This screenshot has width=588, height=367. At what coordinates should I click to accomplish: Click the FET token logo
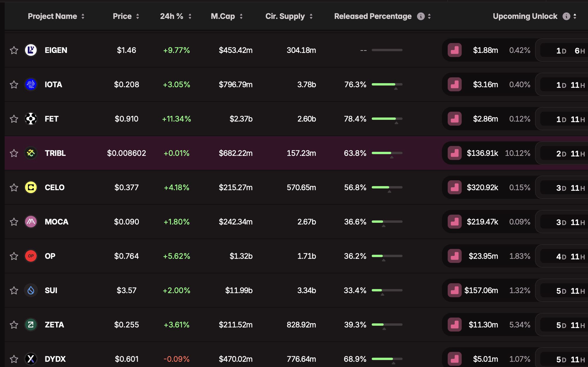click(31, 119)
